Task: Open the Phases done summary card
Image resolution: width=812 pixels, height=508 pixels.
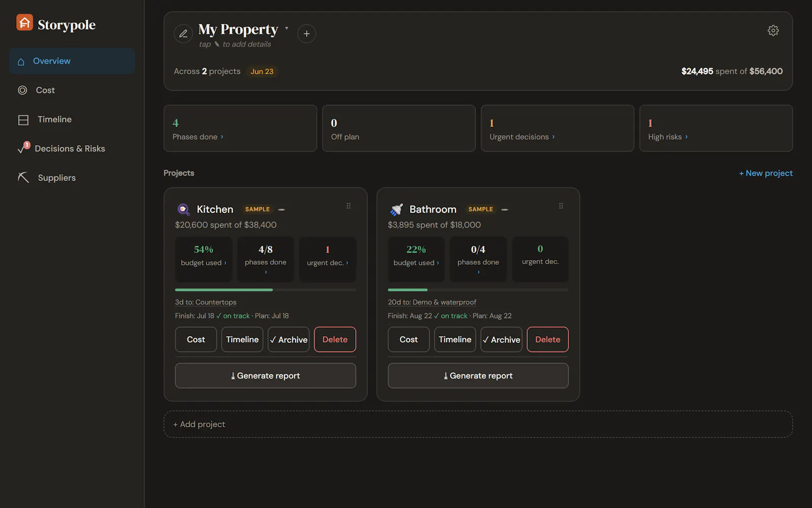Action: point(241,128)
